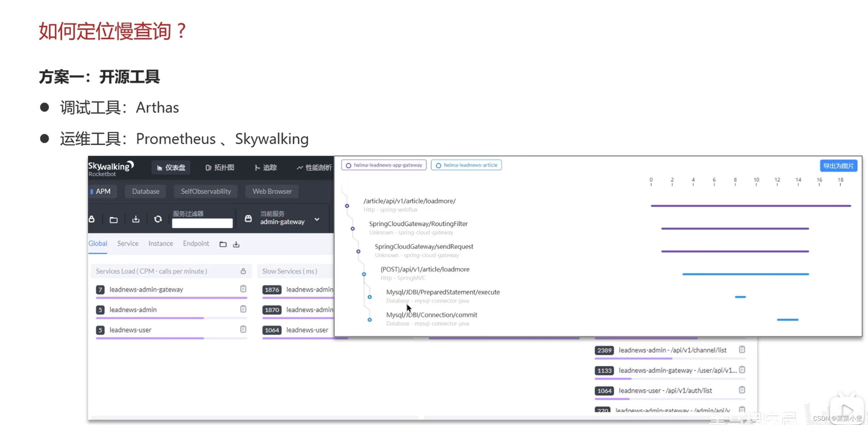Select the Mysql/JDBI/Connection/commit span
This screenshot has width=868, height=425.
click(431, 315)
